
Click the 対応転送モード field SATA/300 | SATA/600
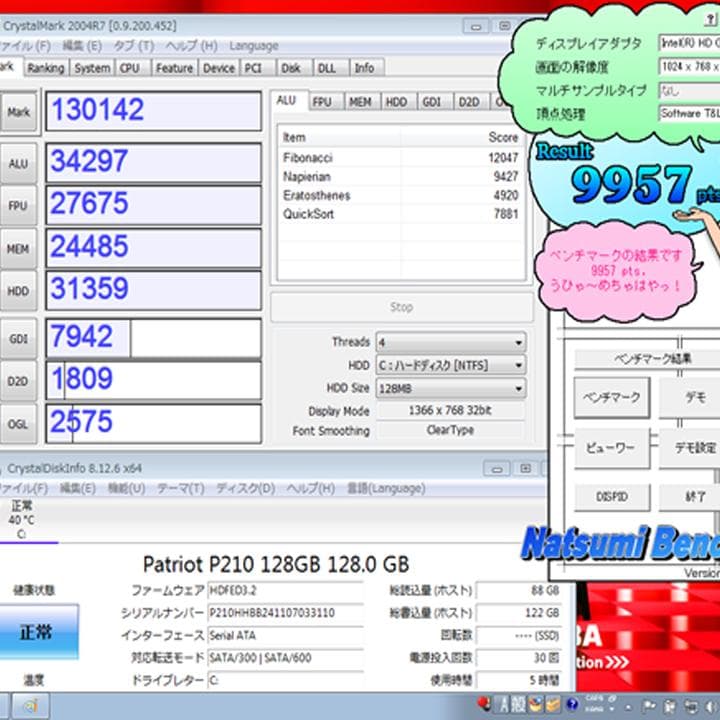coord(285,658)
